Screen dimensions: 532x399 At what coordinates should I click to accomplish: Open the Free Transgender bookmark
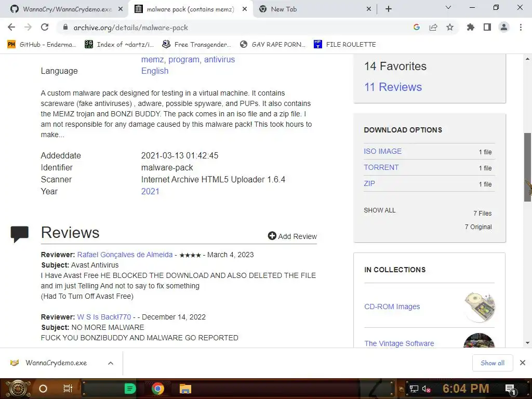(196, 45)
